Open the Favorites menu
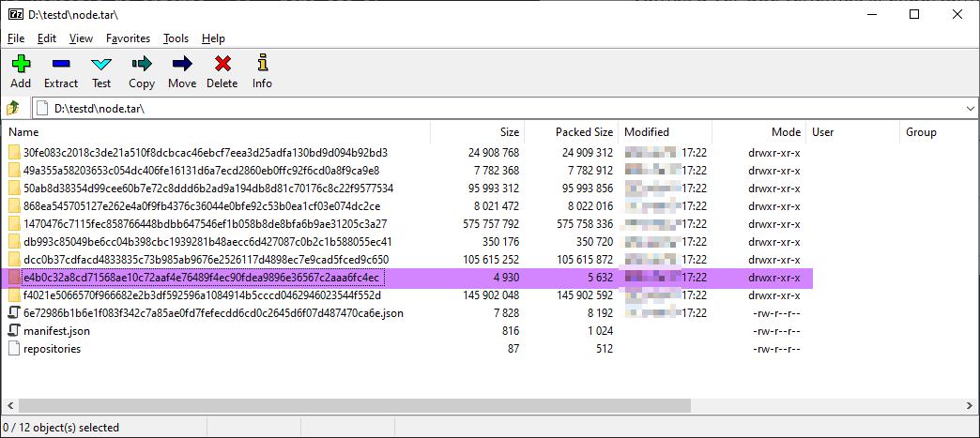Screen dimensions: 980x438 (128, 38)
